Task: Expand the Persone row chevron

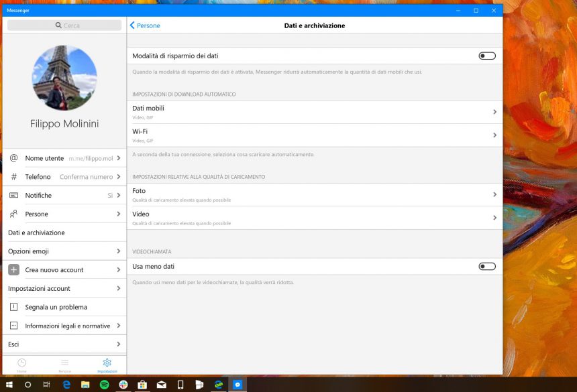Action: coord(119,214)
